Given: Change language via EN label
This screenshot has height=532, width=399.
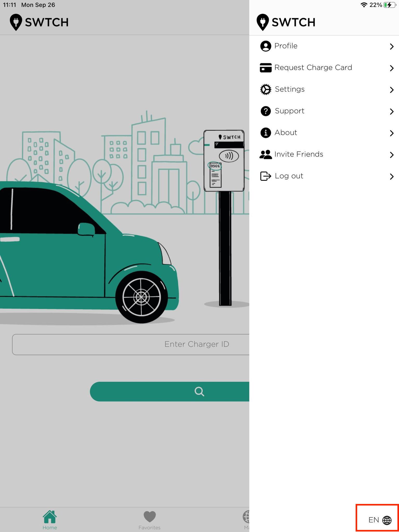Looking at the screenshot, I should point(374,520).
